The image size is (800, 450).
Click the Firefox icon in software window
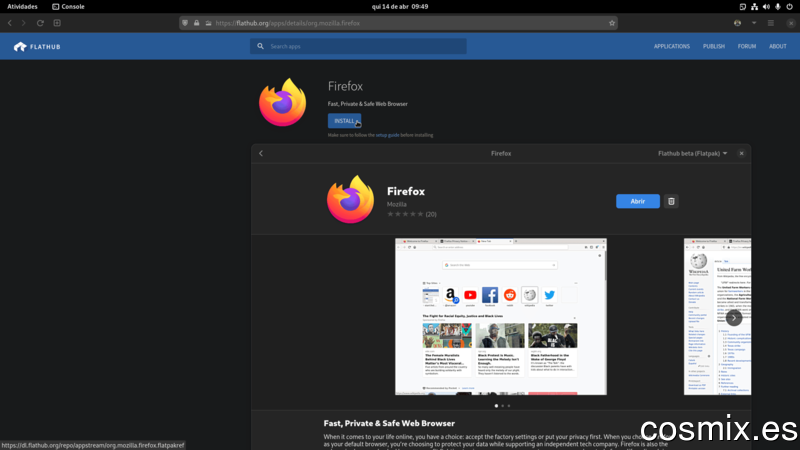(351, 199)
